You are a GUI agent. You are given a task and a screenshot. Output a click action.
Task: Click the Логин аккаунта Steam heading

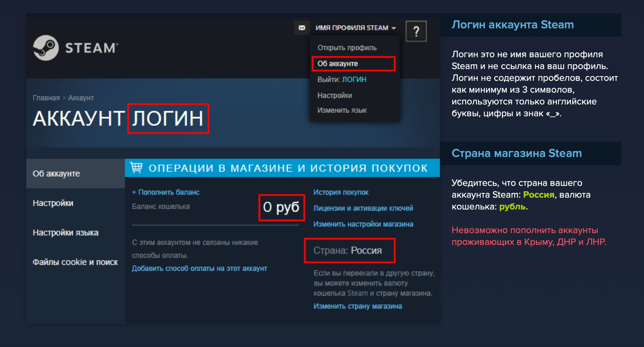pyautogui.click(x=513, y=24)
